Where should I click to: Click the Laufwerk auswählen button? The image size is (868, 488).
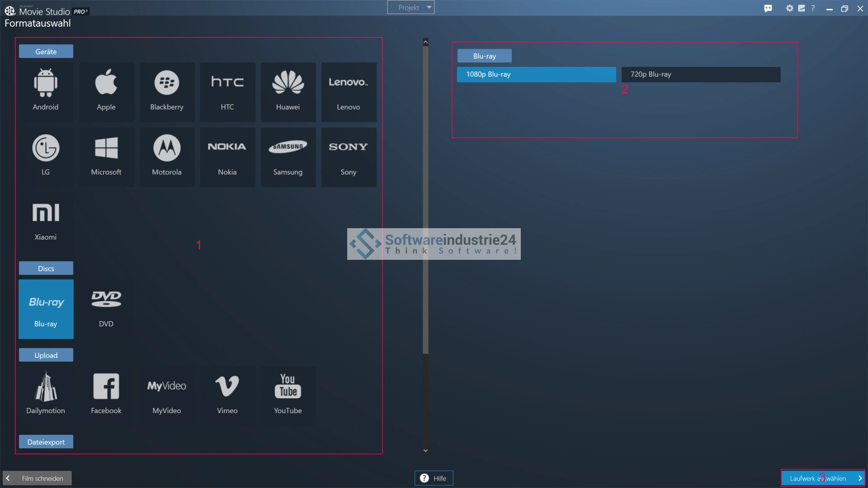click(x=823, y=478)
